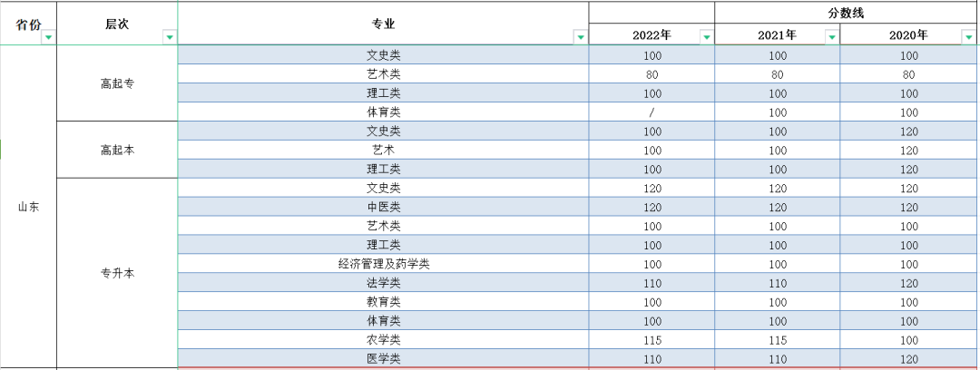Select the 高起本 level cell

[117, 150]
